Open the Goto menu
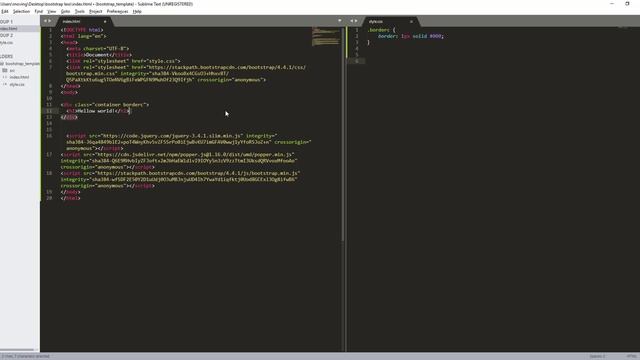This screenshot has width=640, height=360. pos(65,11)
